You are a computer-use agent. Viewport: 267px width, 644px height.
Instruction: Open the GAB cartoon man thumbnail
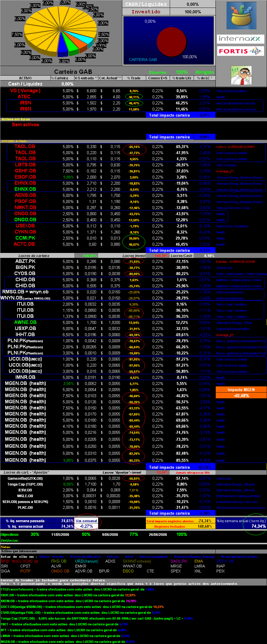pos(241,76)
